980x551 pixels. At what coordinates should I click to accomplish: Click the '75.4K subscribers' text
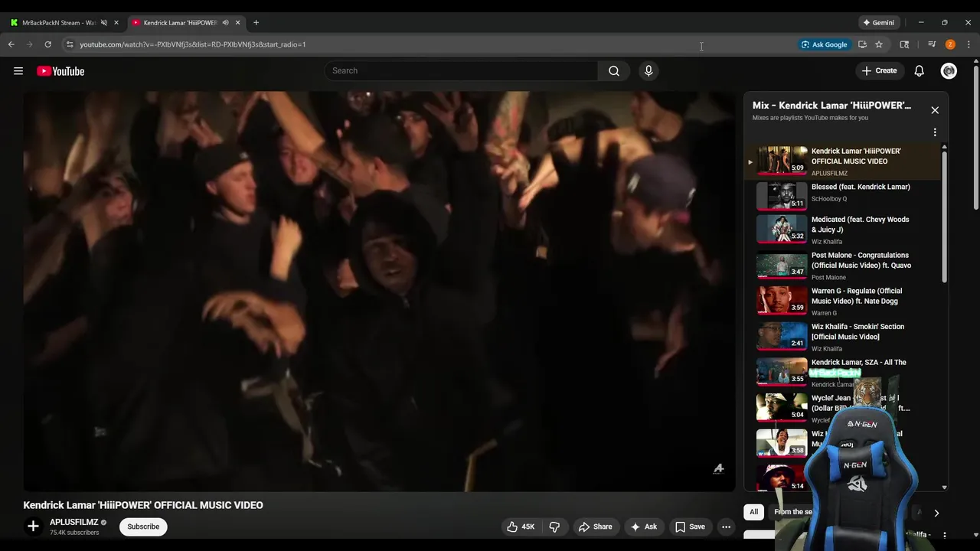pos(74,533)
